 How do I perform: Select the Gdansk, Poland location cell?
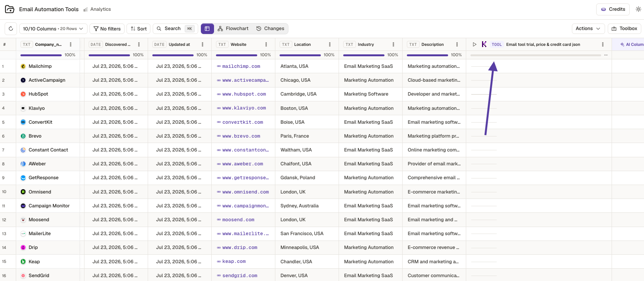pos(307,178)
